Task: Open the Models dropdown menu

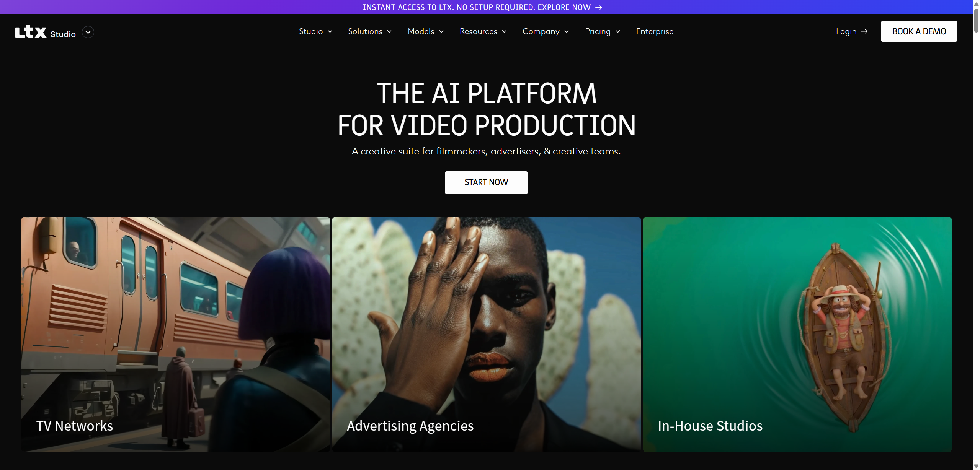Action: click(x=426, y=31)
